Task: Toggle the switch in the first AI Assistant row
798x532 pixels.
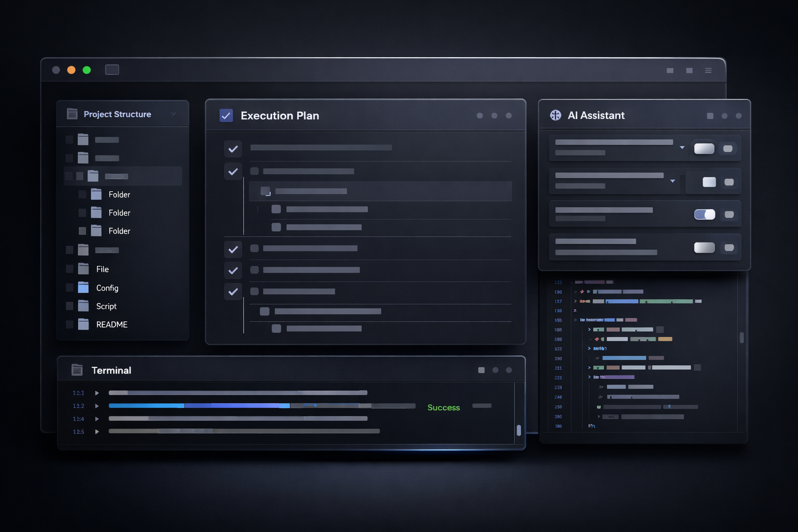Action: pyautogui.click(x=704, y=149)
